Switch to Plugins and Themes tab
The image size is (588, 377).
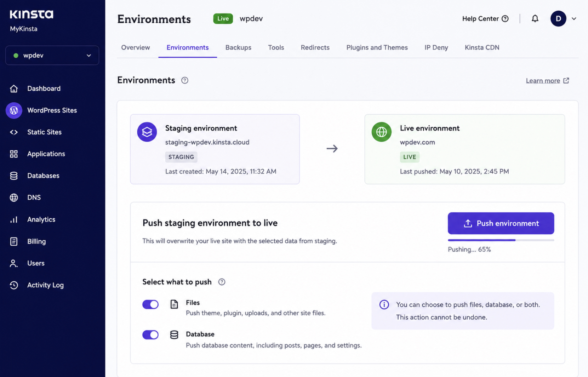(377, 47)
